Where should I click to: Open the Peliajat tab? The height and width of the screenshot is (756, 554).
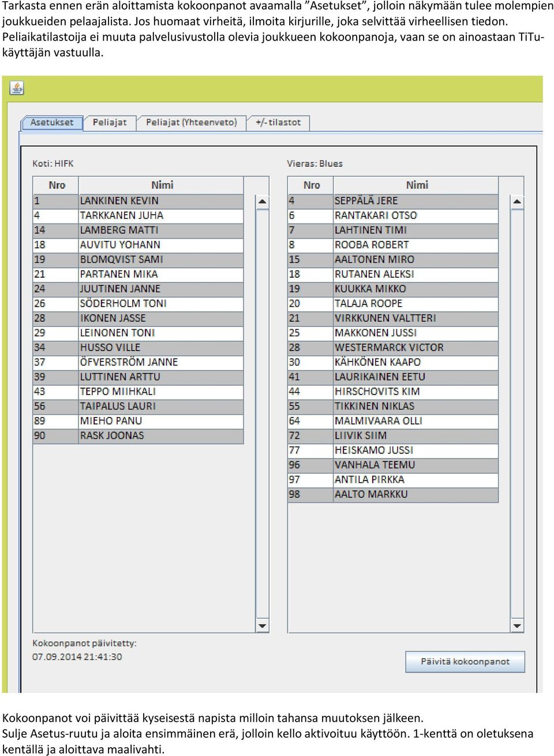pos(110,122)
